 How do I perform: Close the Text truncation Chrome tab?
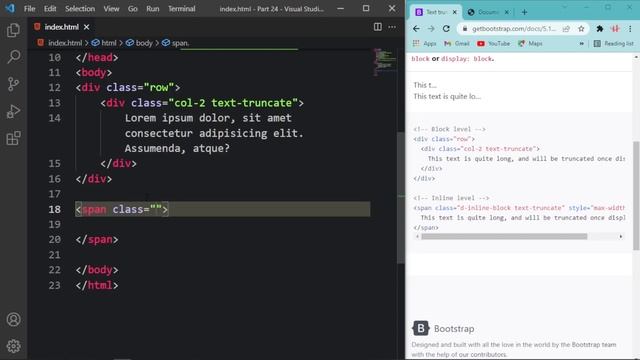pyautogui.click(x=454, y=12)
